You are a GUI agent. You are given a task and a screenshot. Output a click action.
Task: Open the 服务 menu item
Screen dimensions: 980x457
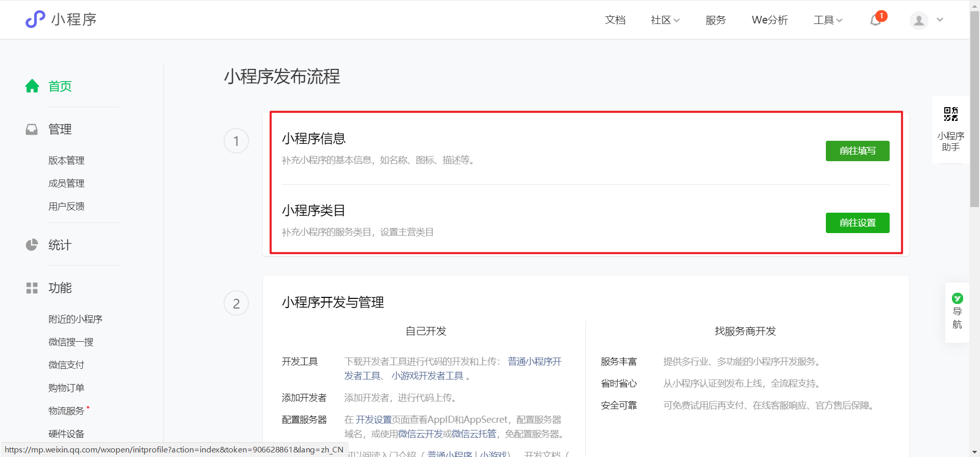(x=716, y=20)
